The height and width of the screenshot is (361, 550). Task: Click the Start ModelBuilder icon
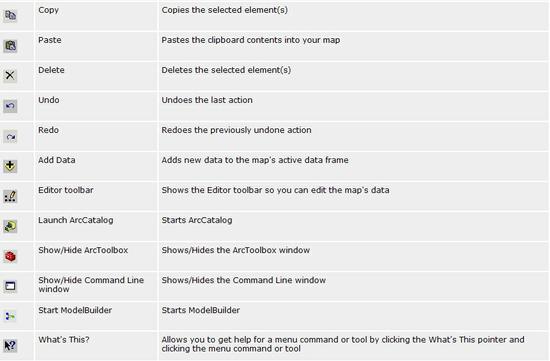[10, 316]
